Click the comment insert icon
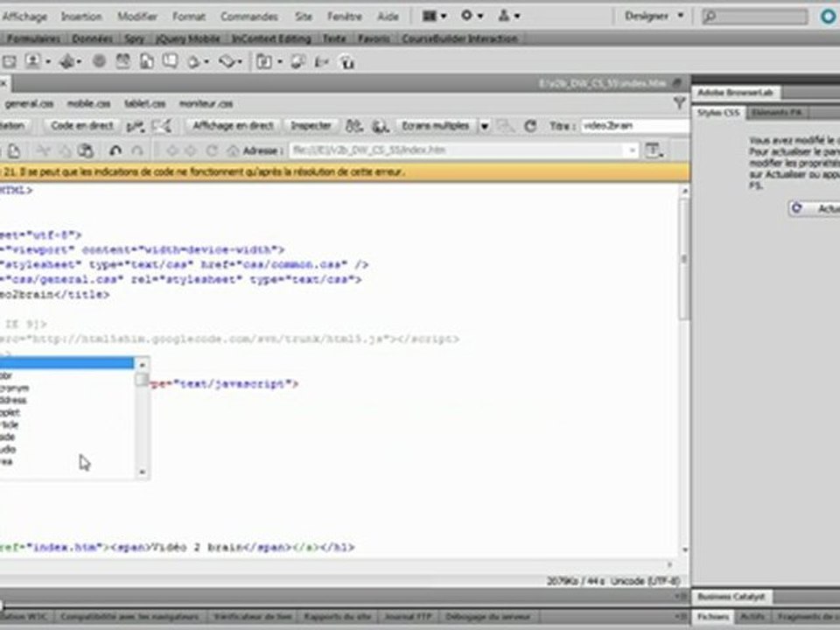Viewport: 840px width, 630px height. pos(171,61)
